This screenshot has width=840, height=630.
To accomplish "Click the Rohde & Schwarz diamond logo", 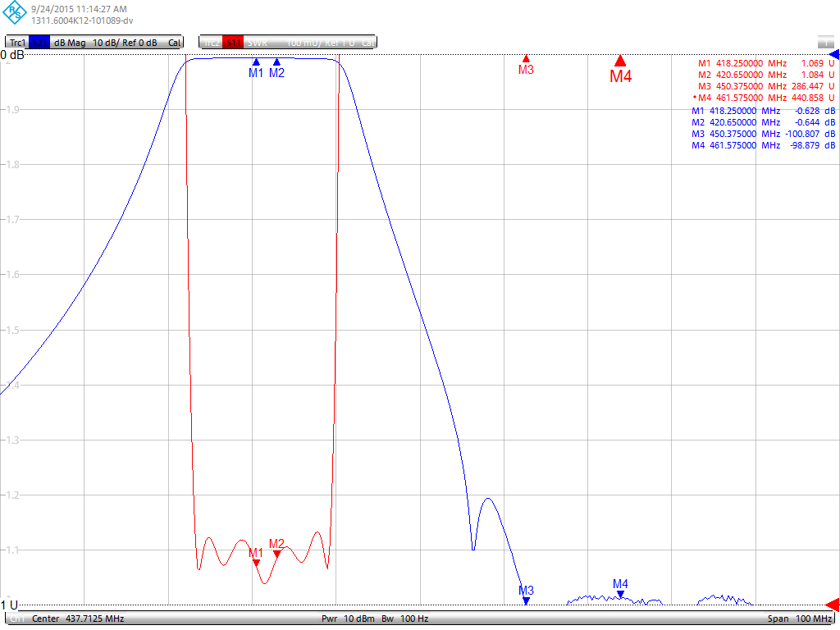I will coord(15,13).
